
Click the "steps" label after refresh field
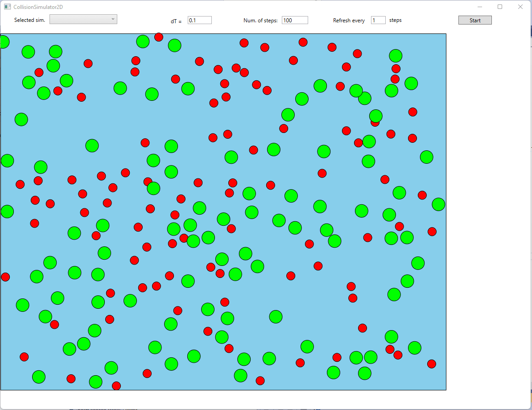395,20
